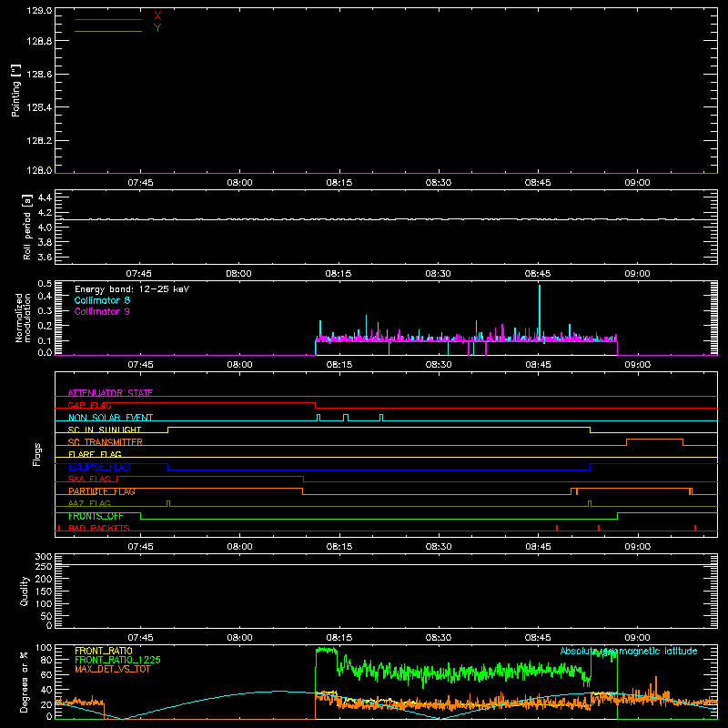
Task: Click the Absolute geomagnetic latitude label
Action: point(629,651)
